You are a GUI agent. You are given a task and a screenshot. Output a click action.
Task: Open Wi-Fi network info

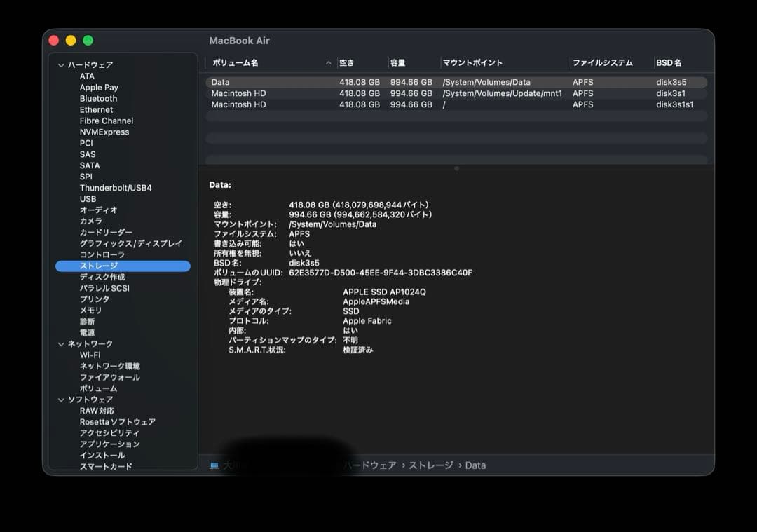[90, 355]
